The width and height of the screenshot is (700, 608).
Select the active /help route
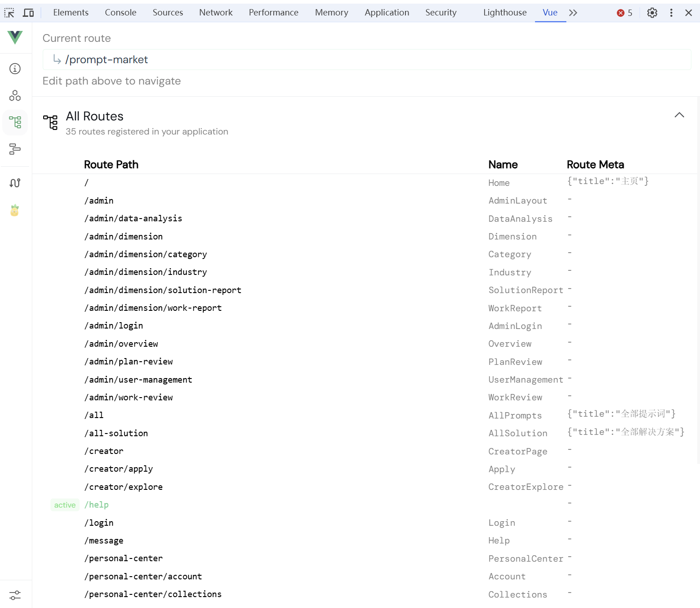[x=96, y=505]
